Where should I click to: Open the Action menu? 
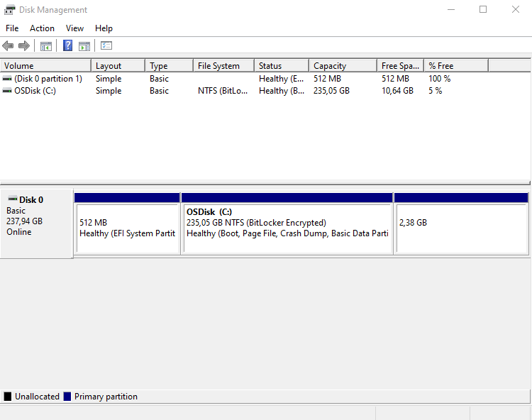coord(42,28)
